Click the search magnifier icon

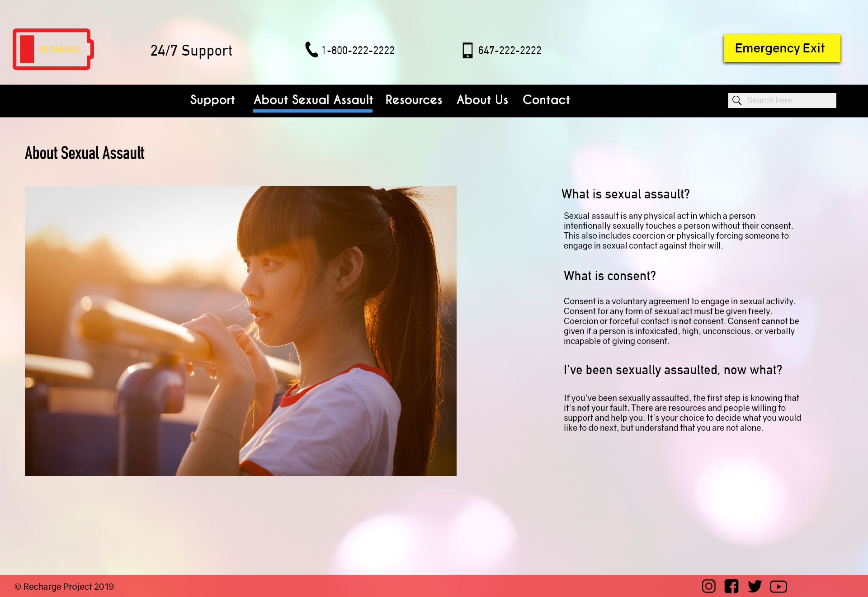(x=737, y=100)
